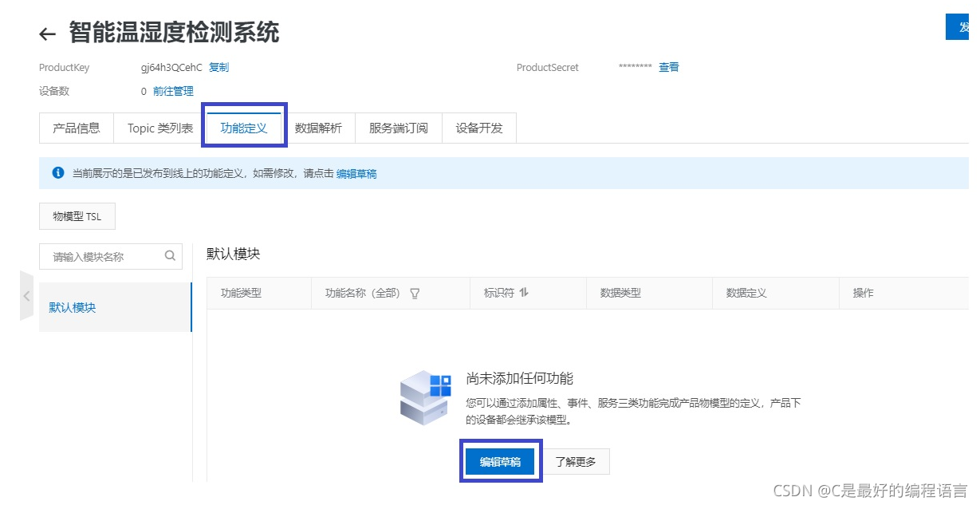Click the 了解更多 button
The image size is (980, 505).
point(576,462)
